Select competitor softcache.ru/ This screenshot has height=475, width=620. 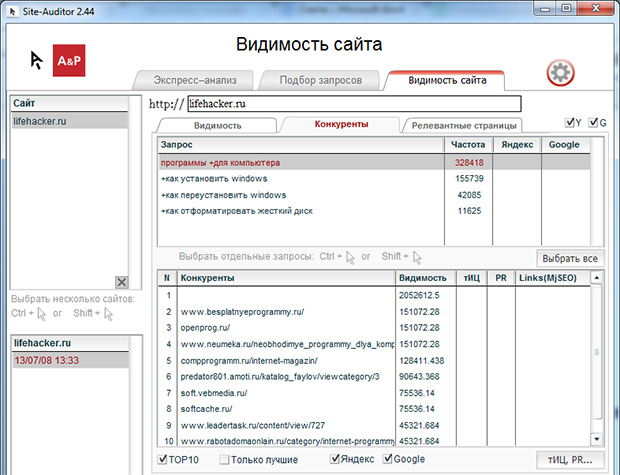tap(374, 409)
